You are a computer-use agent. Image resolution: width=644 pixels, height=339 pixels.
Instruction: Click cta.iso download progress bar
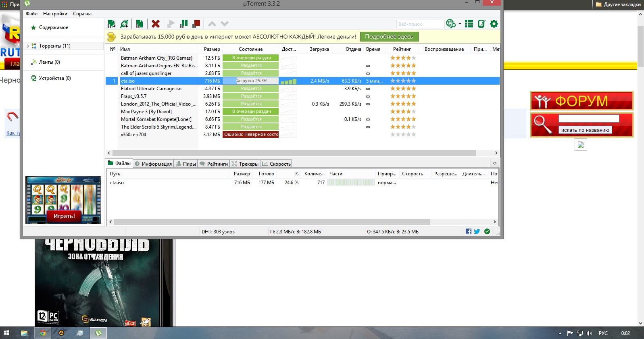(251, 81)
